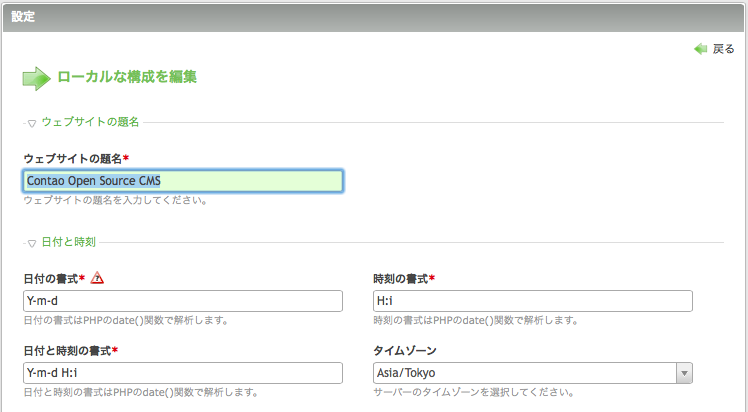This screenshot has height=412, width=748.
Task: Click the Y-m-d date format field
Action: click(183, 301)
